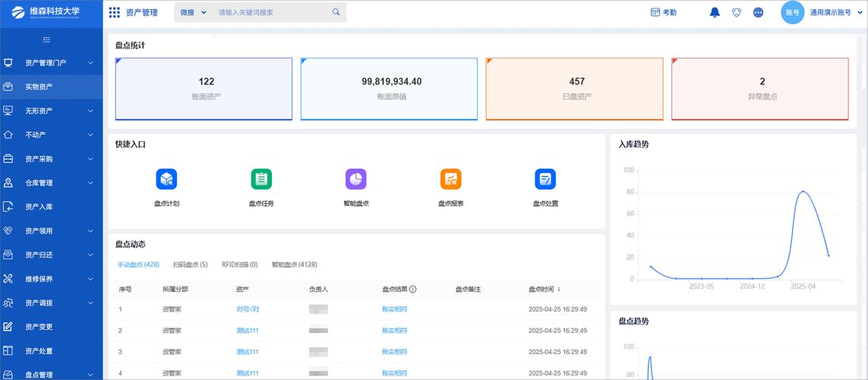Open the 对号-对 asset link
The height and width of the screenshot is (380, 868).
(x=248, y=309)
